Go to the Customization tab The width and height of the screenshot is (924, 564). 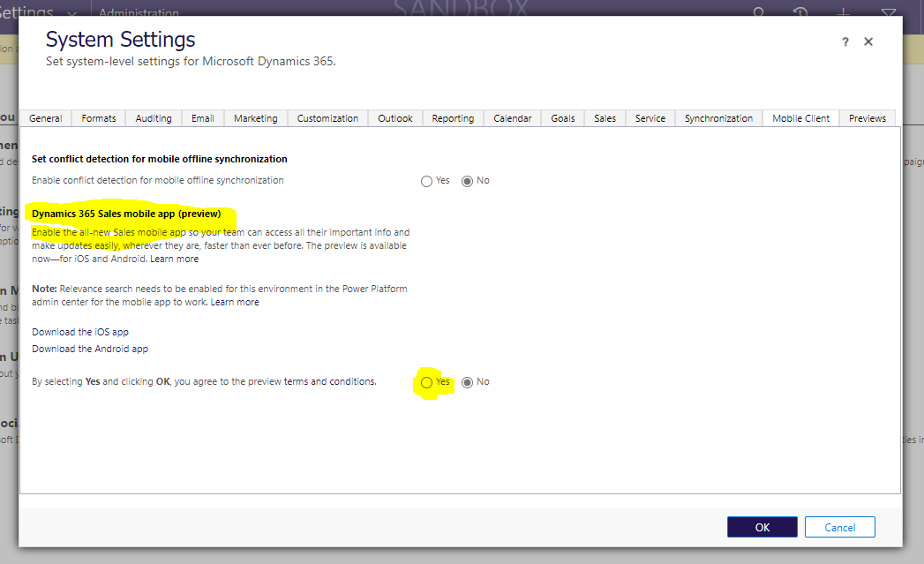click(327, 118)
